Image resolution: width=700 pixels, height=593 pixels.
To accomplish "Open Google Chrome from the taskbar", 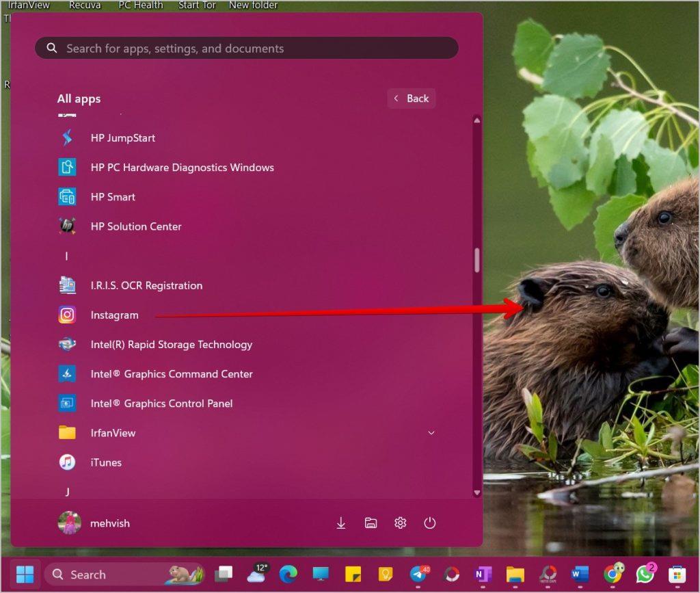I will tap(613, 575).
